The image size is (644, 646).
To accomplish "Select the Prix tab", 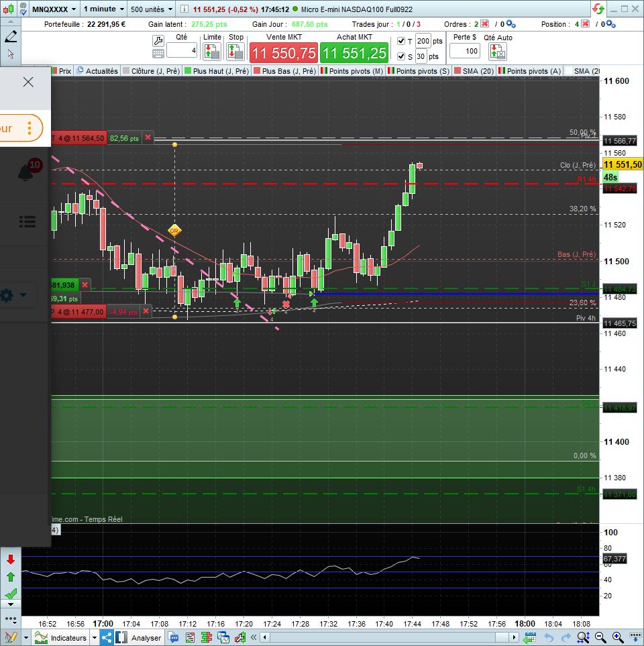I will [x=62, y=71].
